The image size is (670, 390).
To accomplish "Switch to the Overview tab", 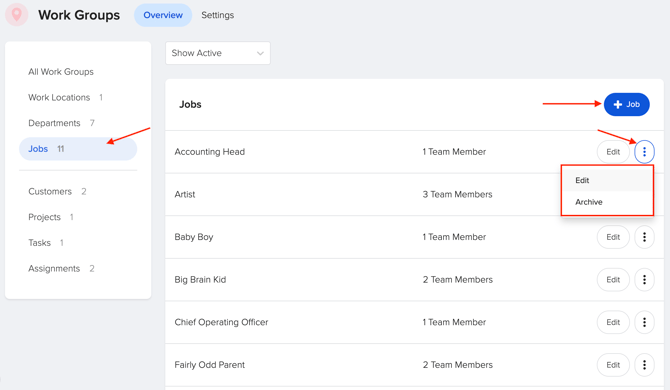I will pos(163,15).
